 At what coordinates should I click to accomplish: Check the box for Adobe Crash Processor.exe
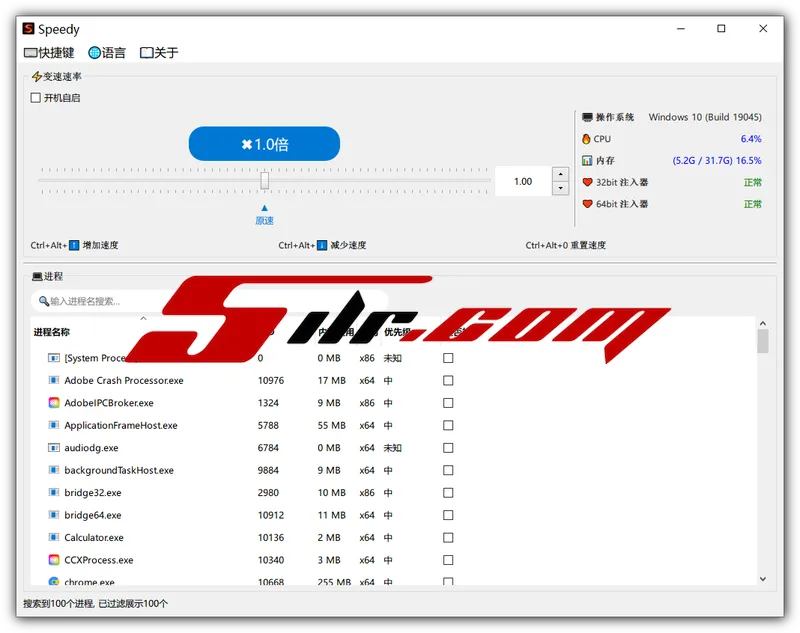pos(448,380)
